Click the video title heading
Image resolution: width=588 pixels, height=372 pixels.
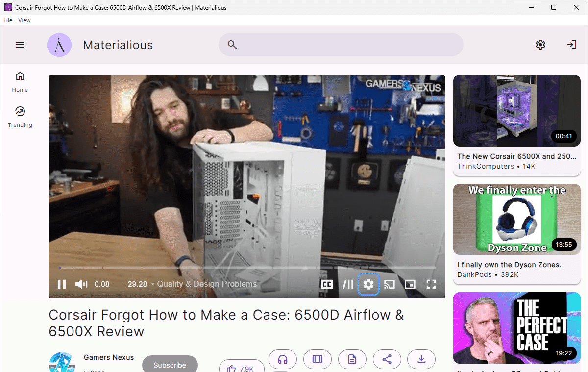[226, 323]
